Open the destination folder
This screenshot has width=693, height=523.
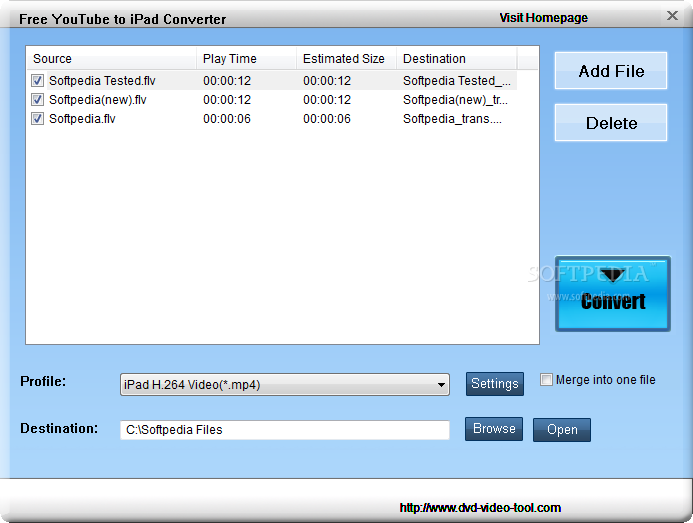click(x=562, y=430)
